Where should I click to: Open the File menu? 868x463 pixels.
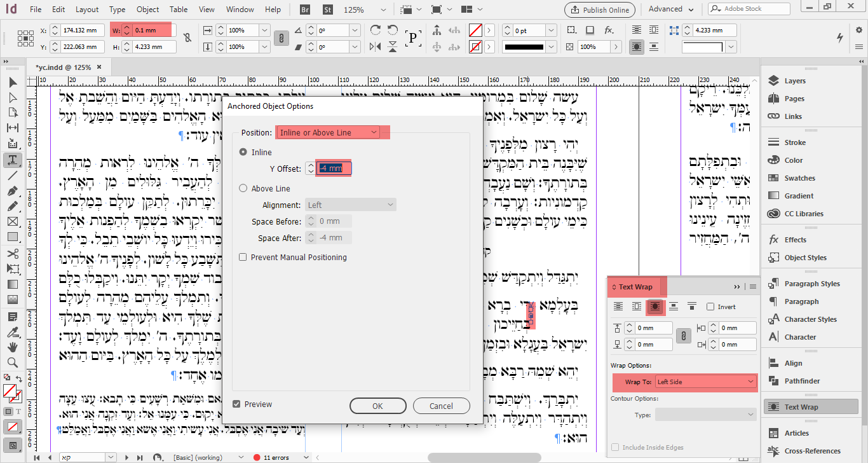[36, 10]
